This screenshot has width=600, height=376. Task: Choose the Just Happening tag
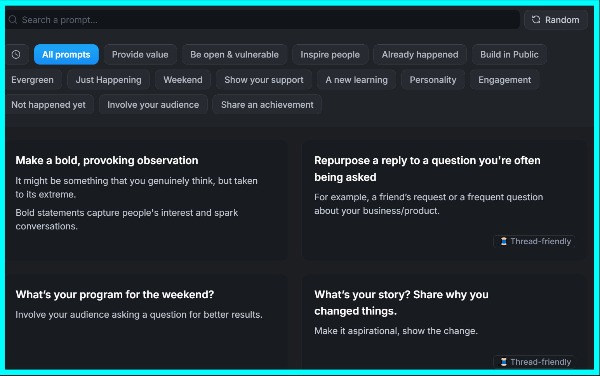point(108,80)
